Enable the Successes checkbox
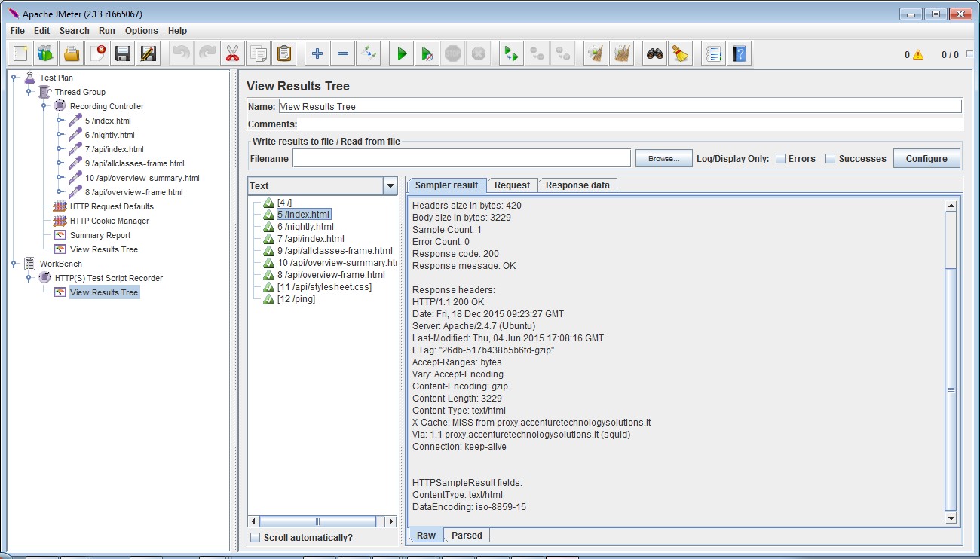 (x=830, y=159)
